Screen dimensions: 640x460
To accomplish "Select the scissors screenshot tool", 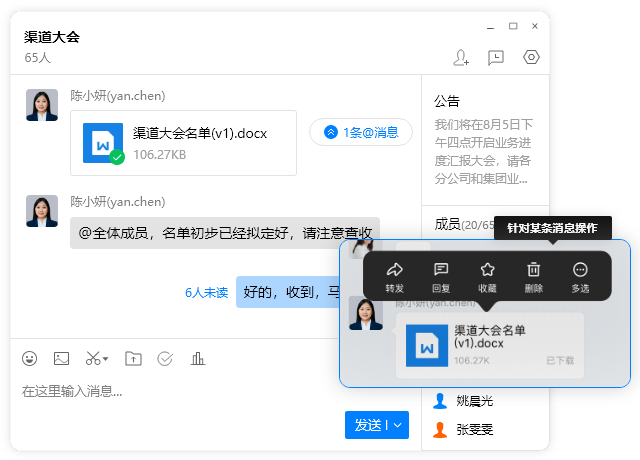I will click(93, 358).
